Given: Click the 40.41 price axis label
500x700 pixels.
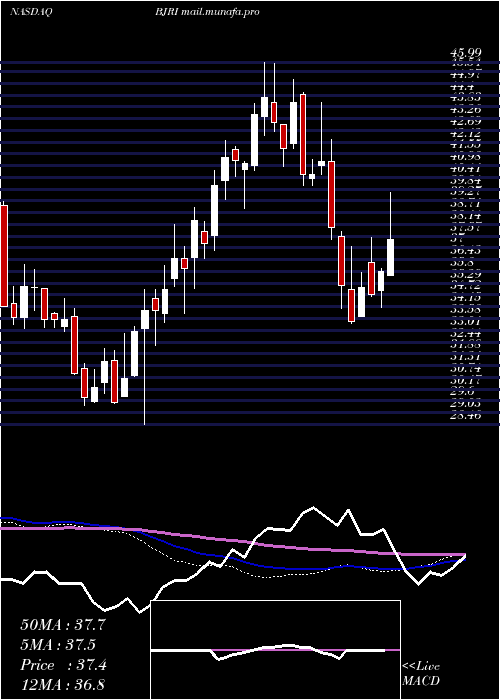Looking at the screenshot, I should [x=465, y=169].
